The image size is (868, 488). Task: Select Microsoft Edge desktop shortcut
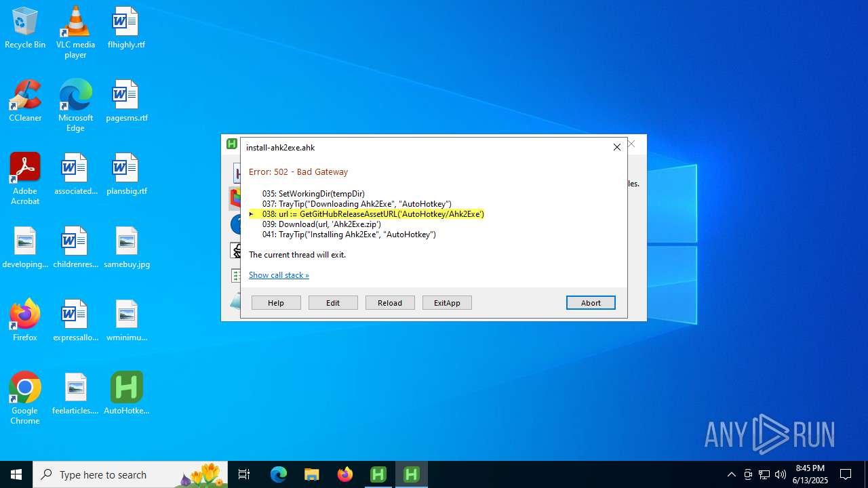point(75,106)
